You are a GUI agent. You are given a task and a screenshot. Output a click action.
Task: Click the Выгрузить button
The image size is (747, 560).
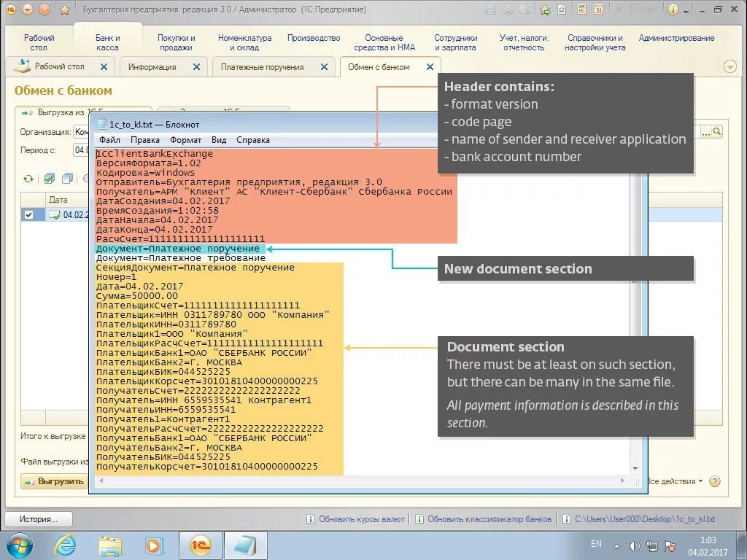[54, 481]
